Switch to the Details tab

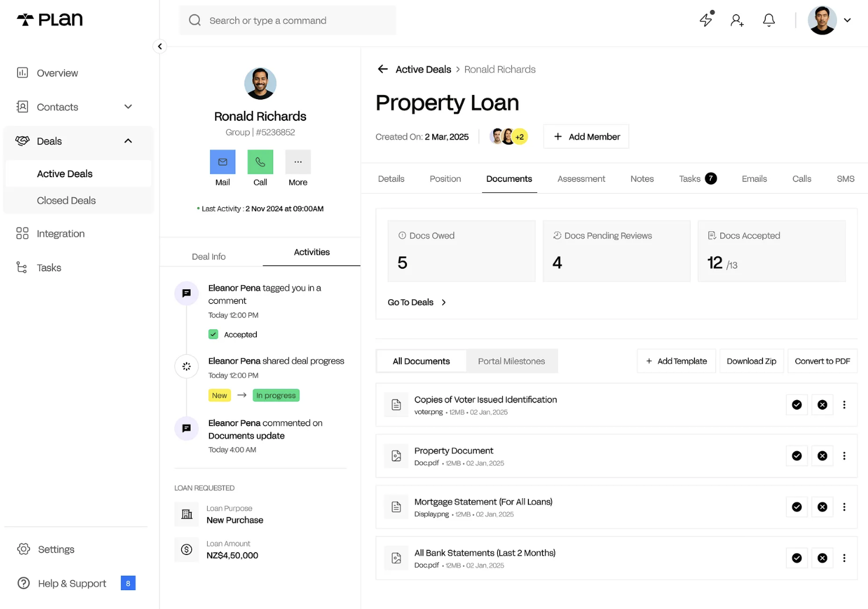pyautogui.click(x=391, y=178)
